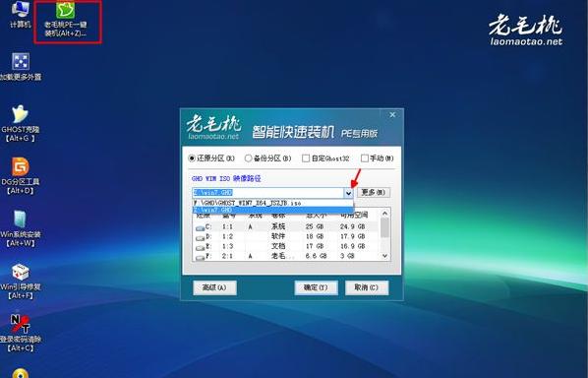Screen dimensions: 588x378
Task: Expand the image path dropdown arrow
Action: 349,193
